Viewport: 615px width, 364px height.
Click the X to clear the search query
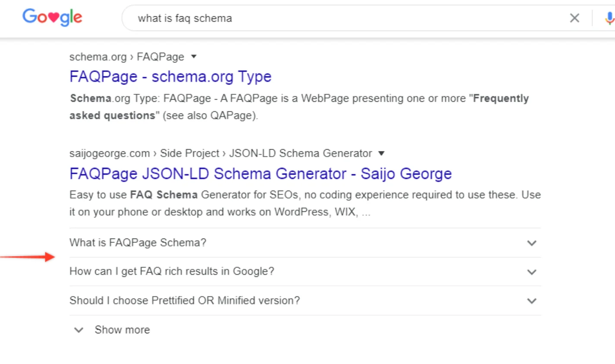(574, 18)
